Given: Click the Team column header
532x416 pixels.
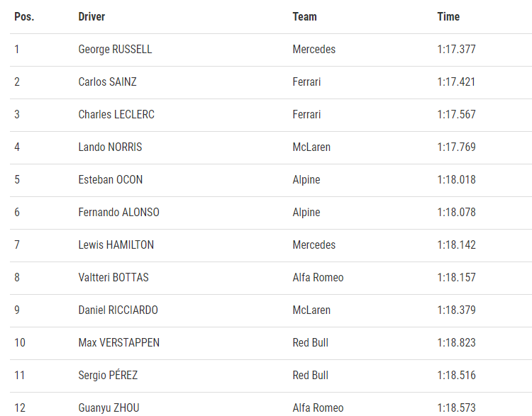Looking at the screenshot, I should pos(305,16).
